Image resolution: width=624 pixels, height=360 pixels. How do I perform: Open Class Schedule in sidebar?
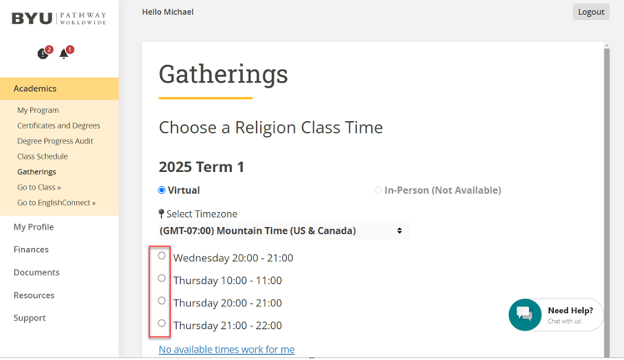tap(42, 156)
